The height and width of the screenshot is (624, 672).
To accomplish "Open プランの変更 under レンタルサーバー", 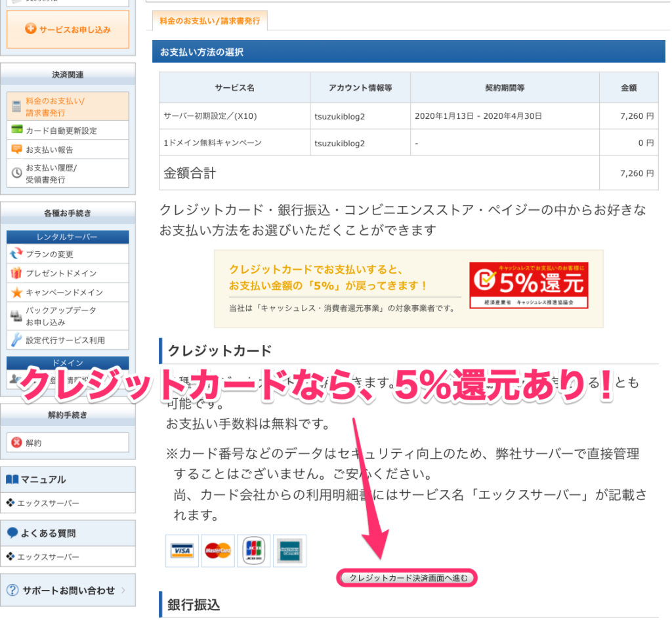I will tap(68, 254).
